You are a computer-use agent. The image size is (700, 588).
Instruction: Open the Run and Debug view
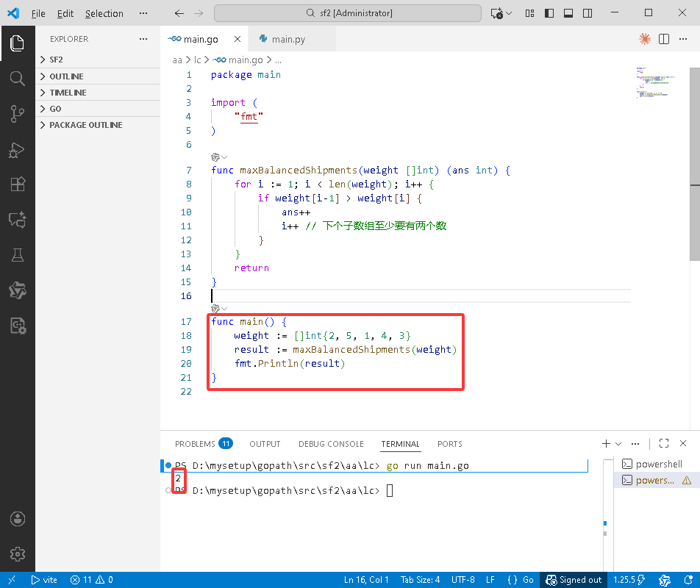pyautogui.click(x=17, y=149)
